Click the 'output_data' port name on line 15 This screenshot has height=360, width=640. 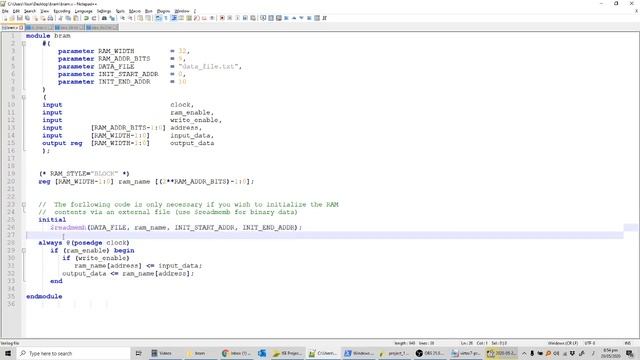click(192, 143)
